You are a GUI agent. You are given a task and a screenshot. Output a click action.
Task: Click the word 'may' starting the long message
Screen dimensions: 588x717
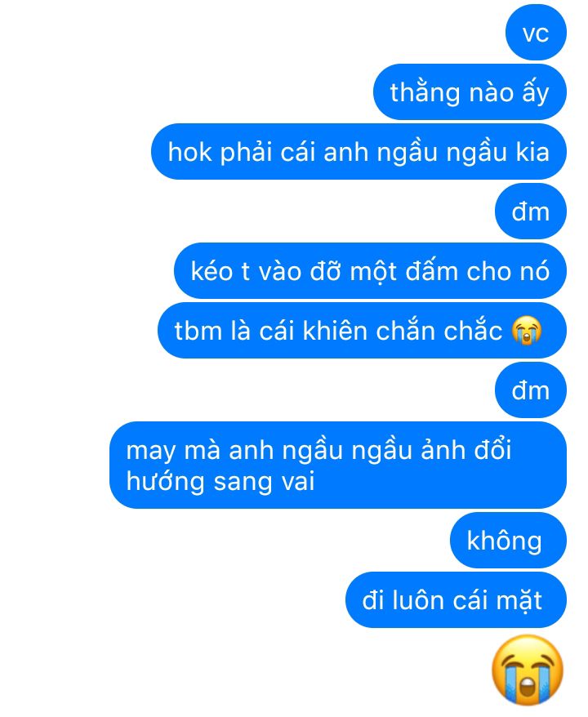click(151, 452)
